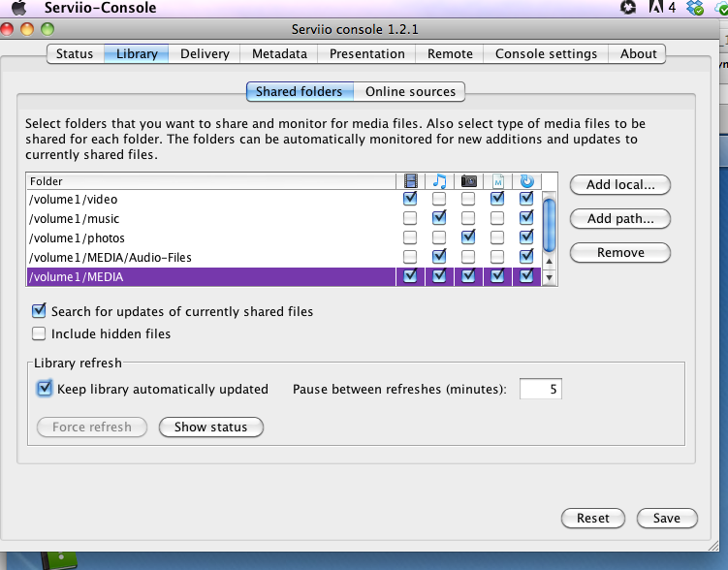
Task: Click the folder list scroll up arrow
Action: pos(549,262)
